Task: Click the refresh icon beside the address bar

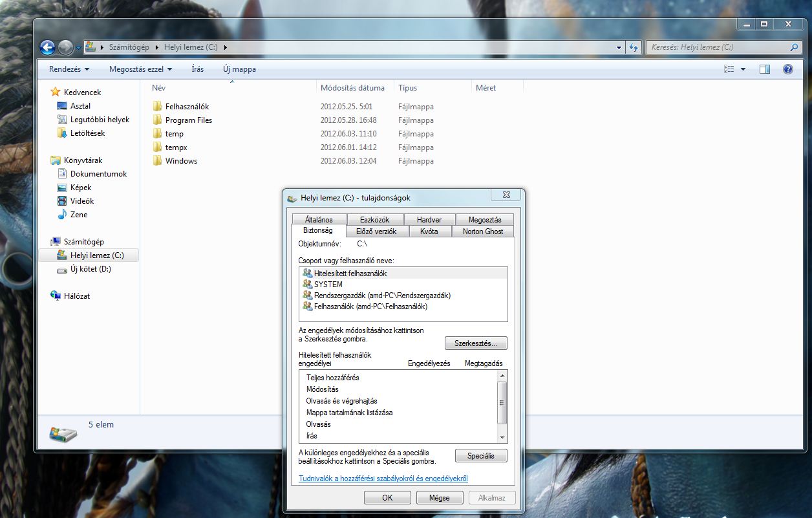Action: pos(634,47)
